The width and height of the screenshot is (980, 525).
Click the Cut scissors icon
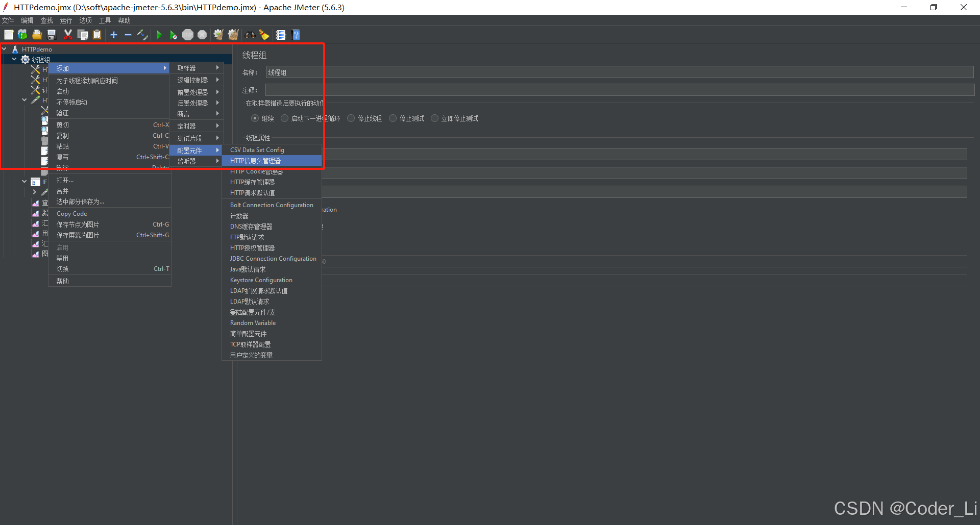pos(68,35)
